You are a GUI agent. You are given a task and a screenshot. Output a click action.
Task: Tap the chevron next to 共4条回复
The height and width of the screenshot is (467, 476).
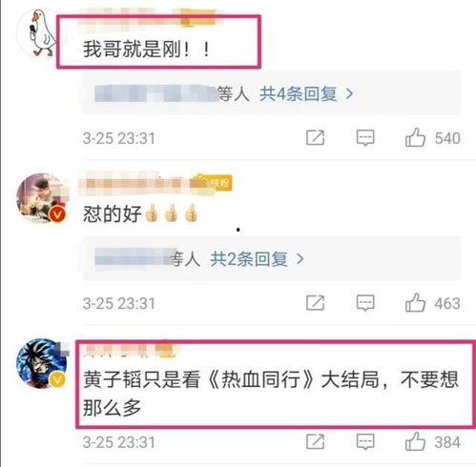[x=349, y=94]
